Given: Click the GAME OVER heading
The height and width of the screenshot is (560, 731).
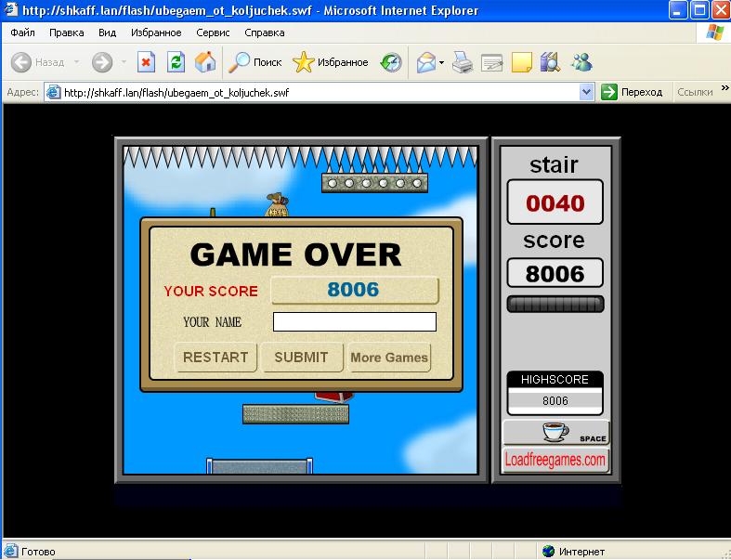Looking at the screenshot, I should click(x=295, y=254).
